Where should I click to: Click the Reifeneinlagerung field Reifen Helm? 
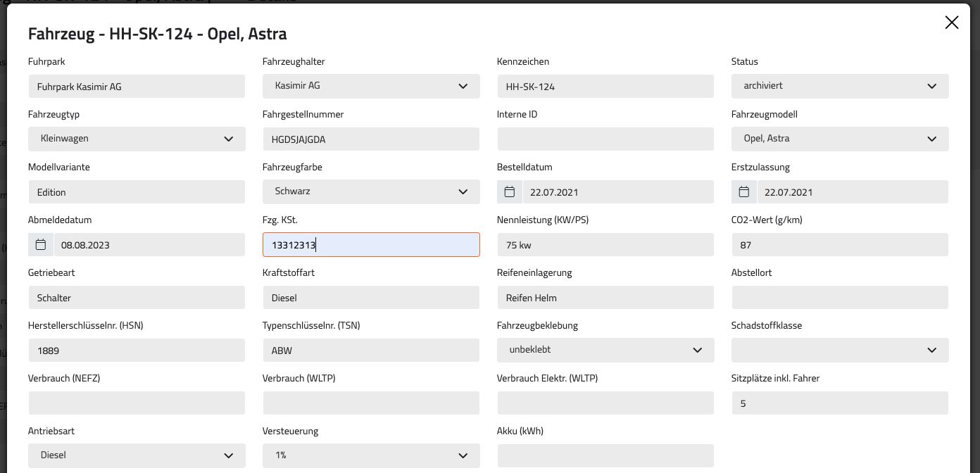tap(605, 298)
